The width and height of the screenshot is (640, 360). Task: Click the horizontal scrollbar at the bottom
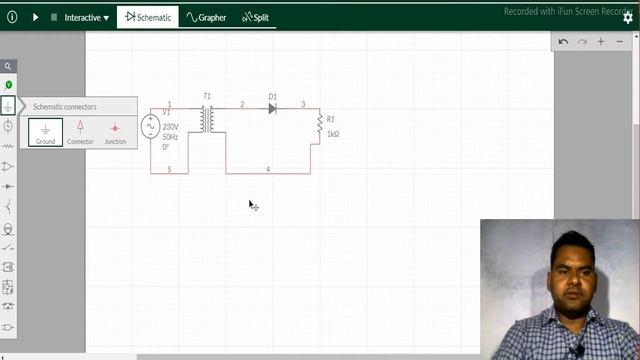pos(308,357)
